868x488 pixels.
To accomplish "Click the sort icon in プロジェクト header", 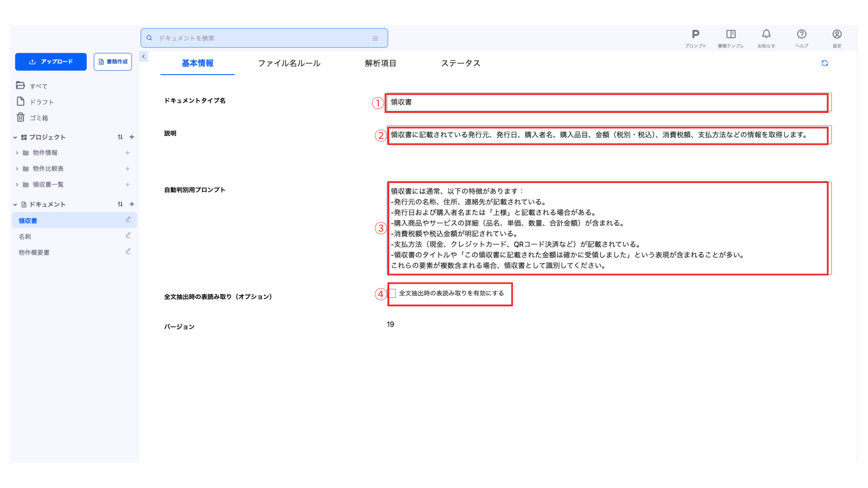I will pos(120,137).
